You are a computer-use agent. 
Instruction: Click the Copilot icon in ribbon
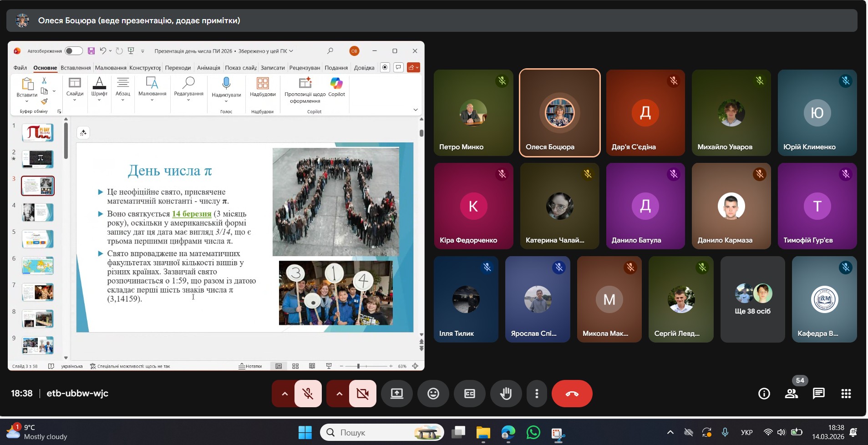(x=336, y=86)
